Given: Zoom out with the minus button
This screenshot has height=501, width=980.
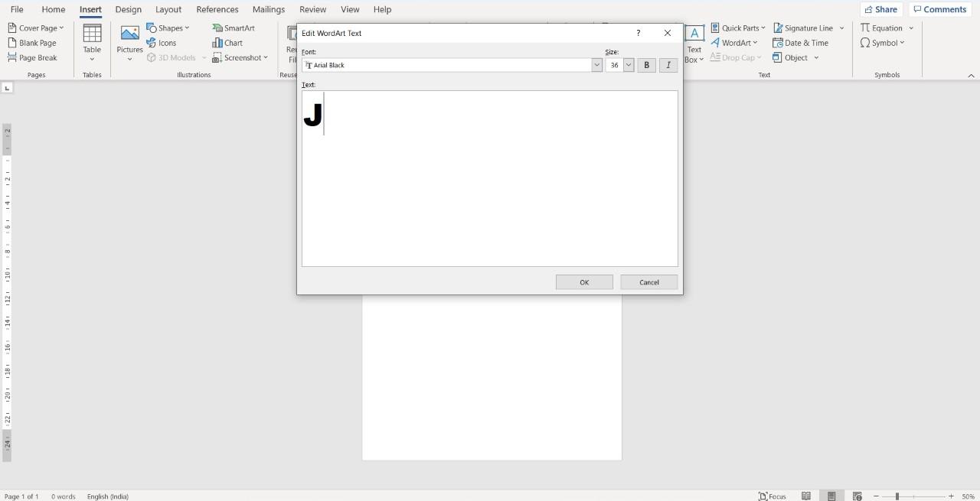Looking at the screenshot, I should pos(876,496).
